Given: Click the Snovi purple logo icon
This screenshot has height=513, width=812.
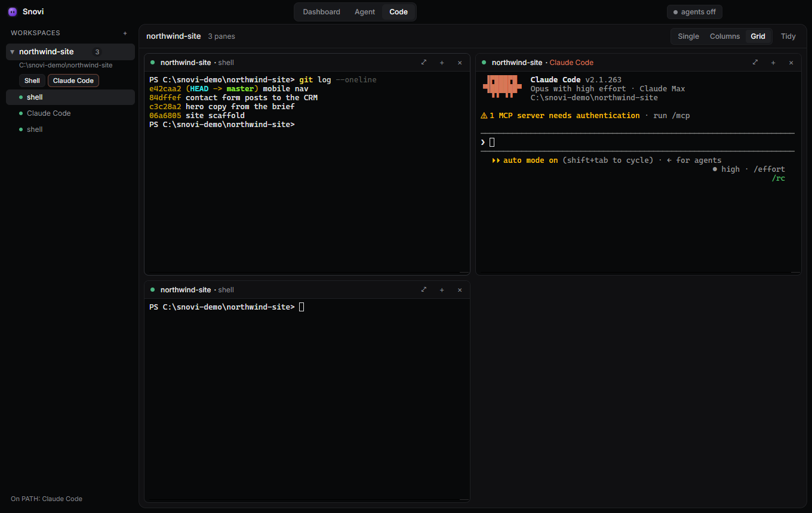Looking at the screenshot, I should [13, 11].
